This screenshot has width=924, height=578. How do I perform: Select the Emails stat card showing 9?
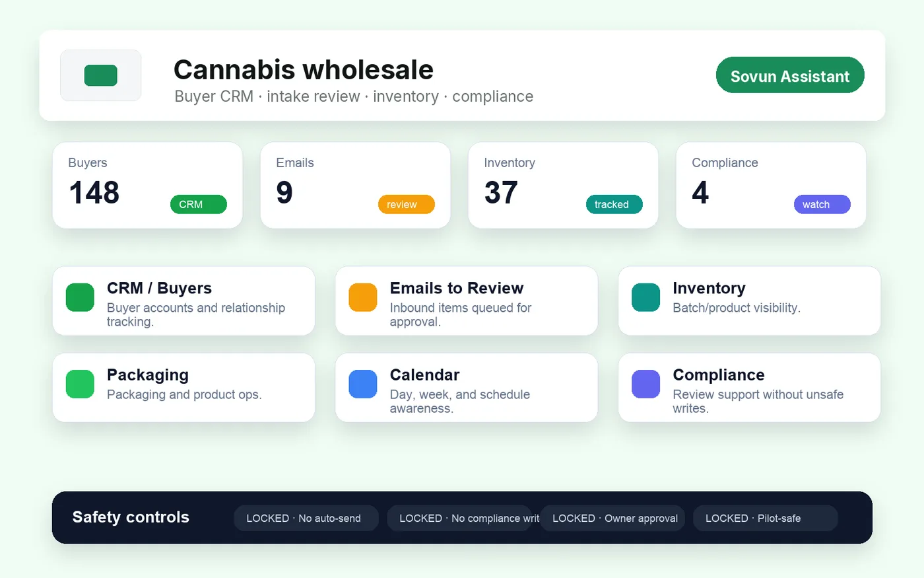pyautogui.click(x=356, y=186)
